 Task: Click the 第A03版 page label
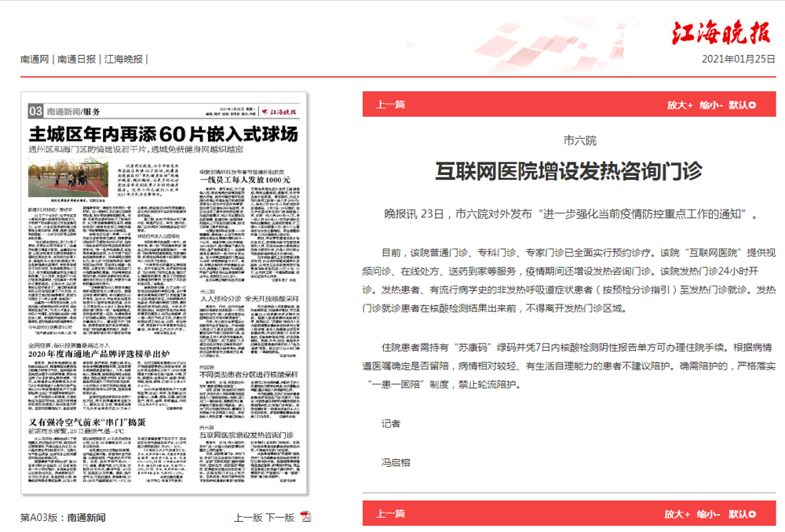pyautogui.click(x=39, y=518)
